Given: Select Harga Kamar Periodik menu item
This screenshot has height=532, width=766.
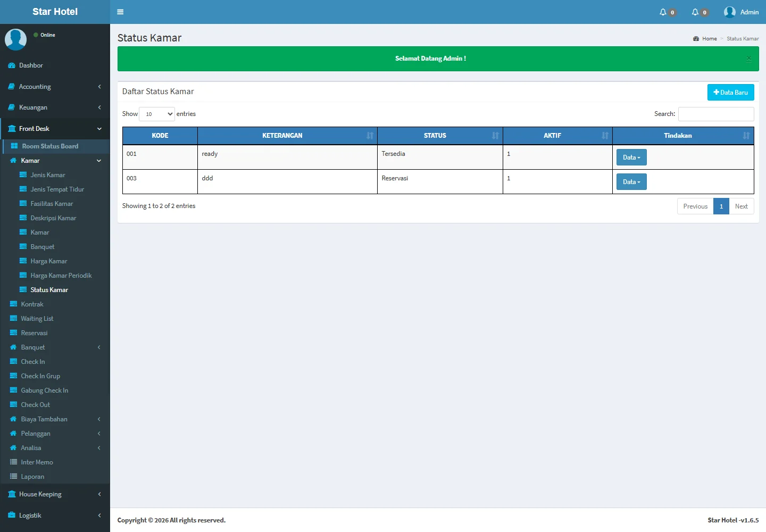Looking at the screenshot, I should pos(61,276).
